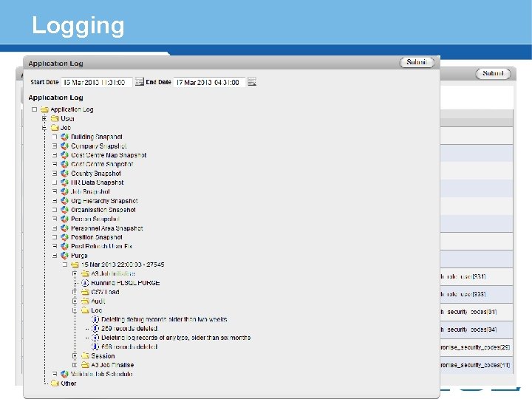Click the Start Date input field
532x399 pixels.
97,82
